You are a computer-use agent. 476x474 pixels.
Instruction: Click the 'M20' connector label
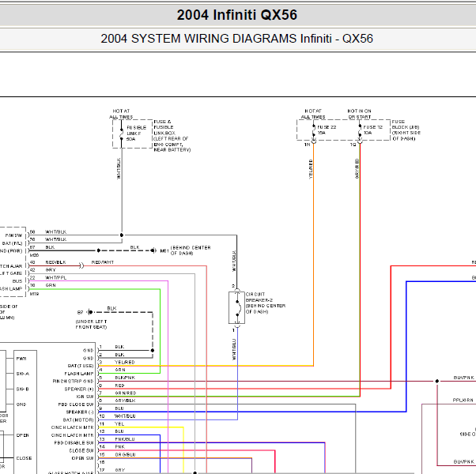[x=34, y=255]
